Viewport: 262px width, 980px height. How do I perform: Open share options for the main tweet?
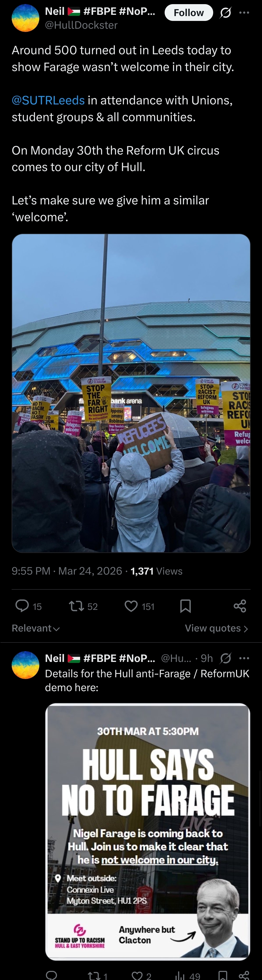click(240, 606)
